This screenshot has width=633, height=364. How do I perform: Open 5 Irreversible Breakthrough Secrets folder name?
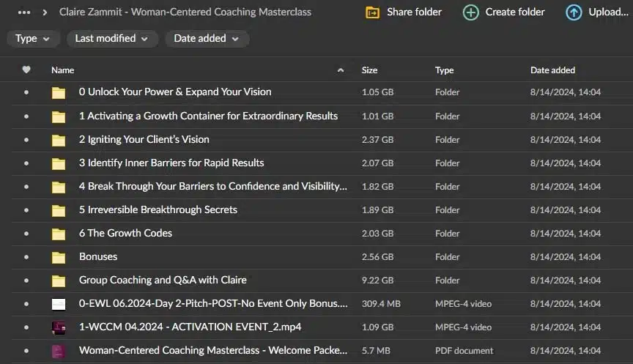click(x=158, y=210)
